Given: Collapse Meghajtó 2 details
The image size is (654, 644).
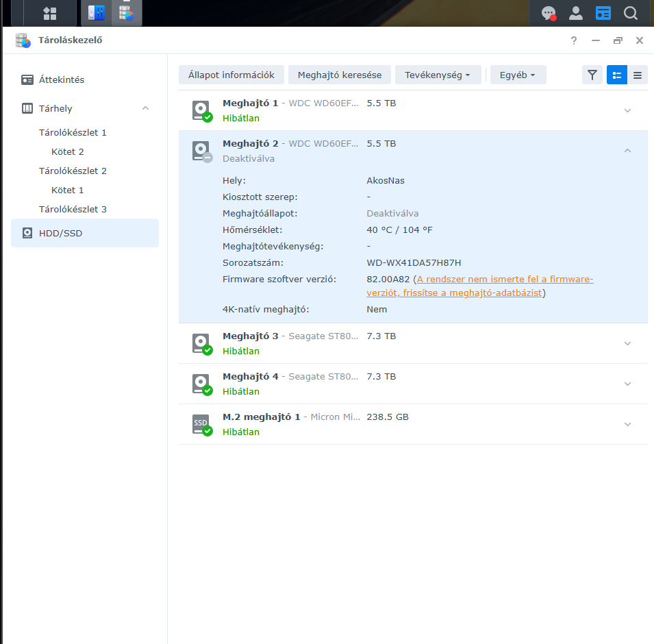Looking at the screenshot, I should click(x=627, y=151).
